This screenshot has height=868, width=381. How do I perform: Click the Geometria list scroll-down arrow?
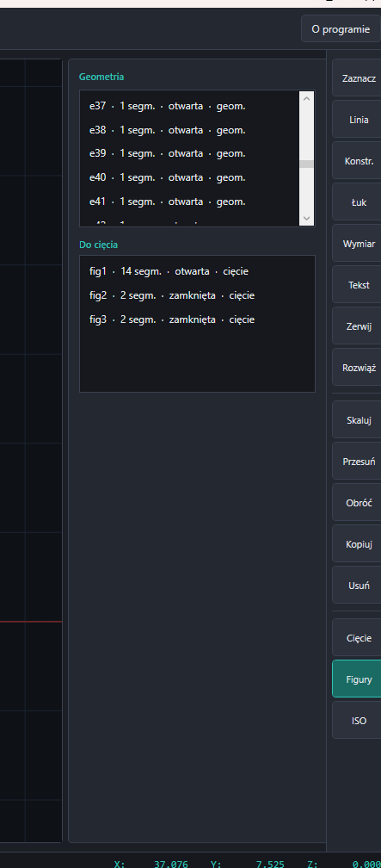click(x=306, y=219)
